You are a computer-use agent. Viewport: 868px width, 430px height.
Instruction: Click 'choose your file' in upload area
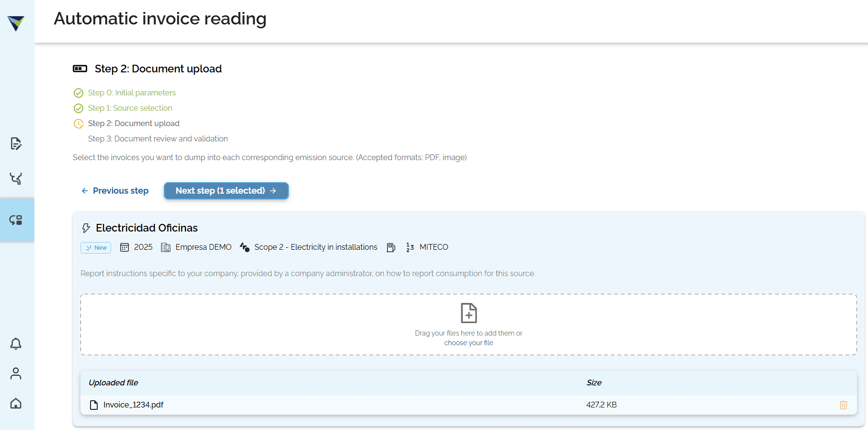pyautogui.click(x=468, y=343)
